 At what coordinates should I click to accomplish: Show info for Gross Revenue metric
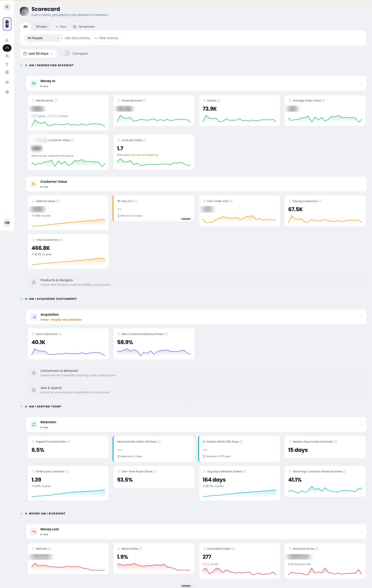pos(144,101)
